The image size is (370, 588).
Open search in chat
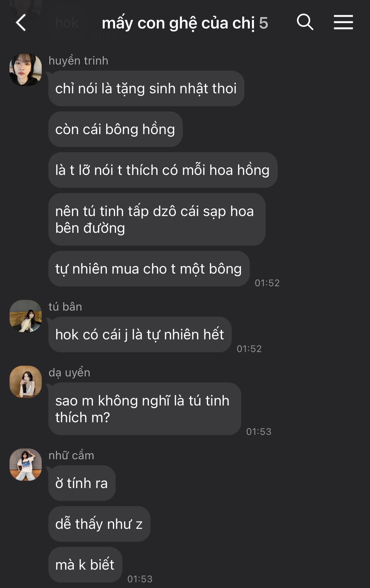click(305, 22)
